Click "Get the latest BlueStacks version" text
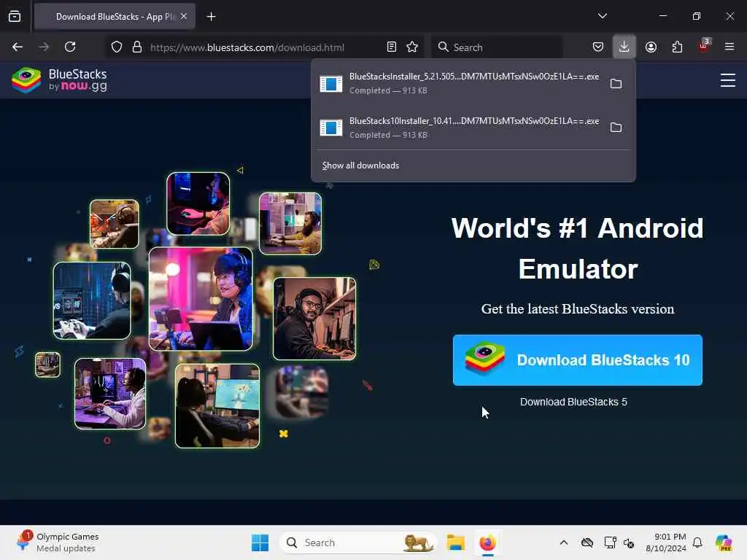Image resolution: width=747 pixels, height=560 pixels. [x=578, y=309]
